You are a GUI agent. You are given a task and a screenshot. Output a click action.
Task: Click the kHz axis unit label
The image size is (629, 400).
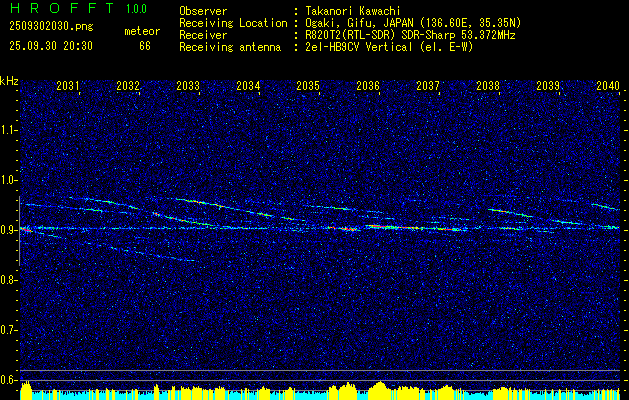pyautogui.click(x=9, y=81)
